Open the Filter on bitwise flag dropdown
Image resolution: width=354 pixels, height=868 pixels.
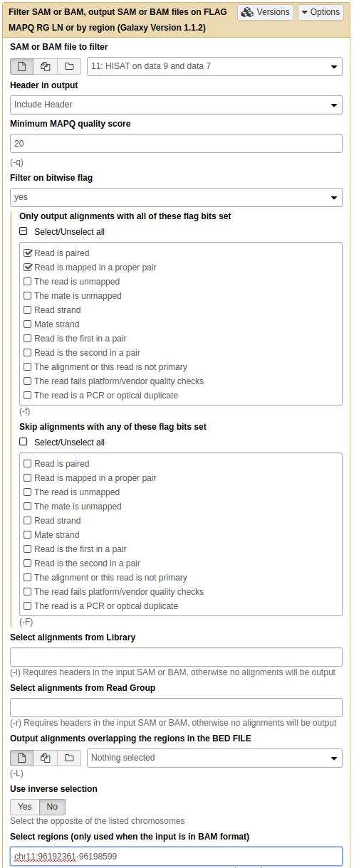(177, 197)
